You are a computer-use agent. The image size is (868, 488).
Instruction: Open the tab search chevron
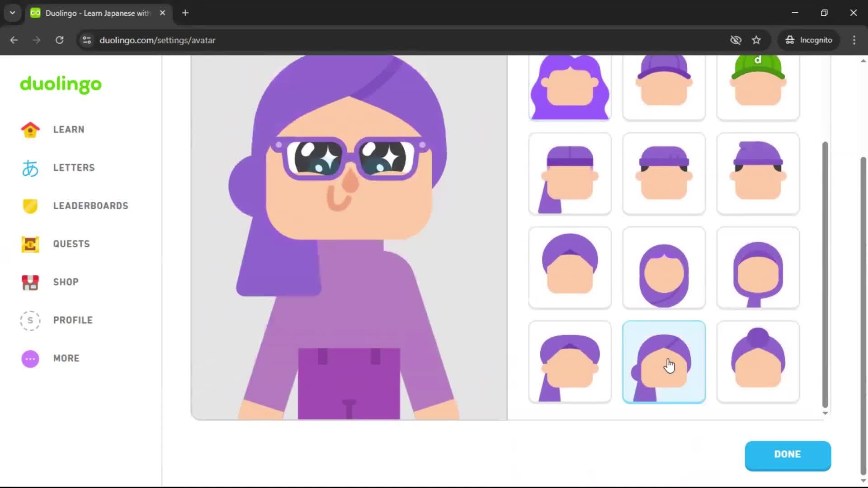coord(12,13)
